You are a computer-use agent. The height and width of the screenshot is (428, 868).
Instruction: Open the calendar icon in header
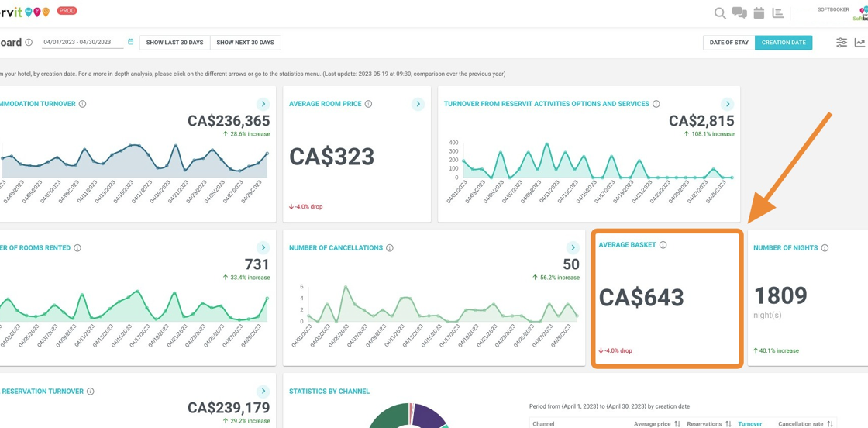759,13
